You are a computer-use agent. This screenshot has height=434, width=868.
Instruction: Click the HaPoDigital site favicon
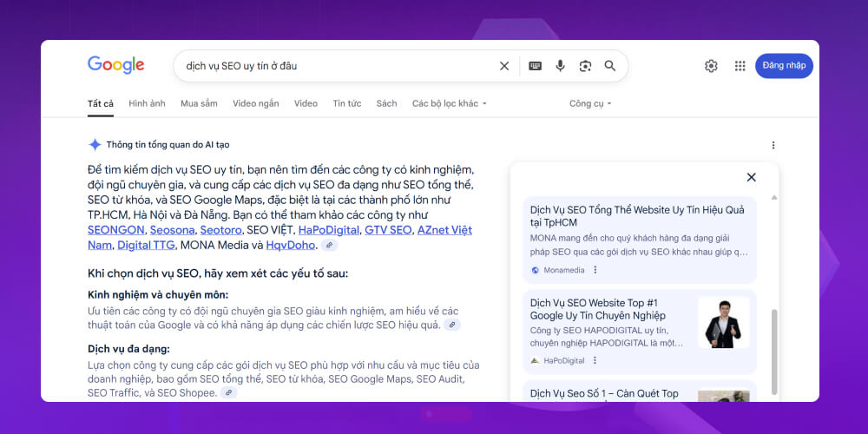tap(535, 360)
